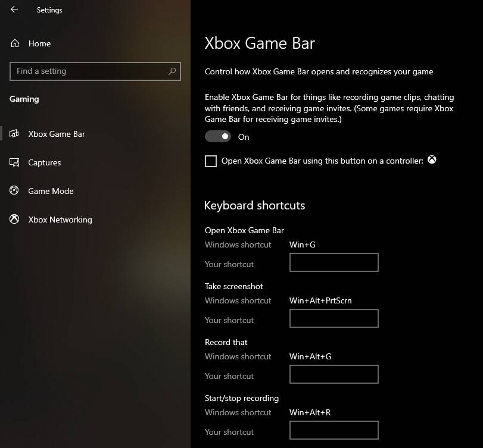
Task: Click the Xbox Networking logo icon
Action: [x=14, y=219]
